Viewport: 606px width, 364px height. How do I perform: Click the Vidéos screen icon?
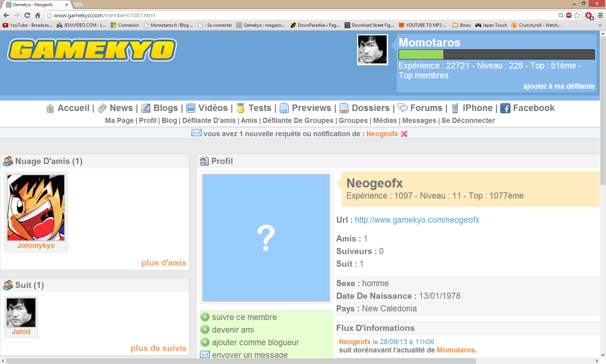click(x=191, y=108)
